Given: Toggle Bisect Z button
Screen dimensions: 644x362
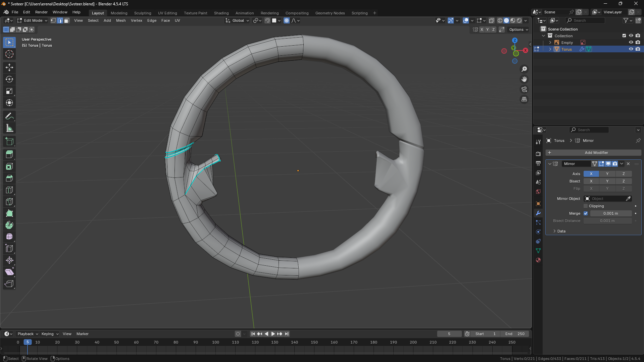Looking at the screenshot, I should [624, 181].
